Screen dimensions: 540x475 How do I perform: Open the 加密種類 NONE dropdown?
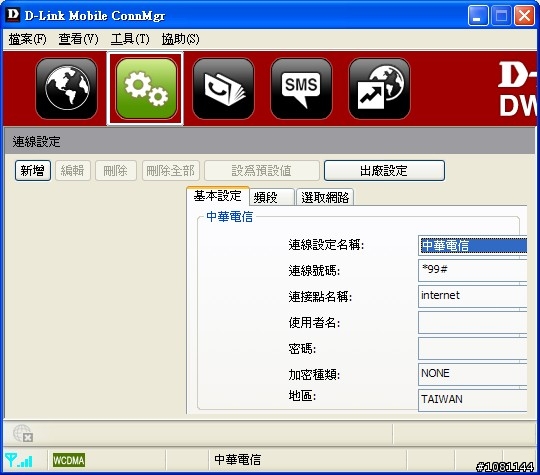pyautogui.click(x=472, y=374)
